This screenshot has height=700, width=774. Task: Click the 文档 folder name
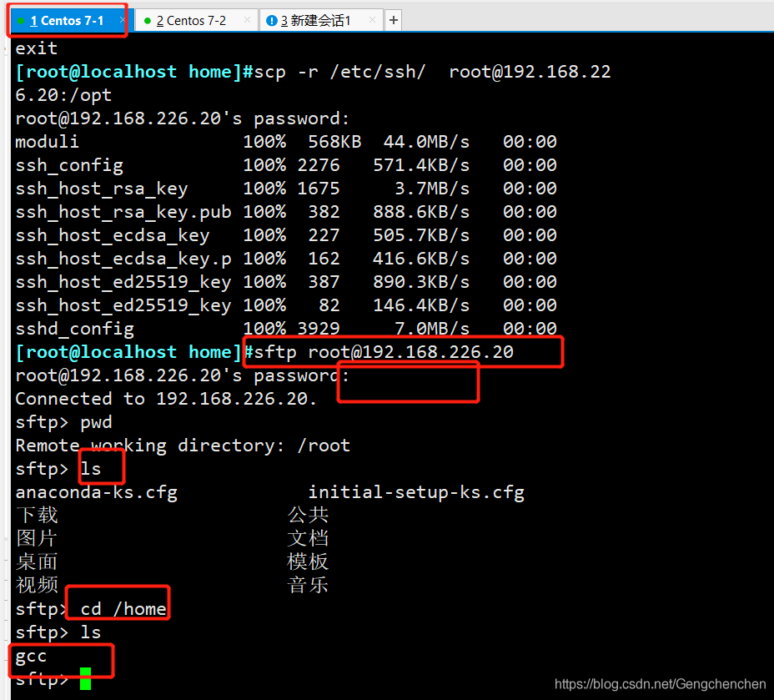tap(308, 539)
